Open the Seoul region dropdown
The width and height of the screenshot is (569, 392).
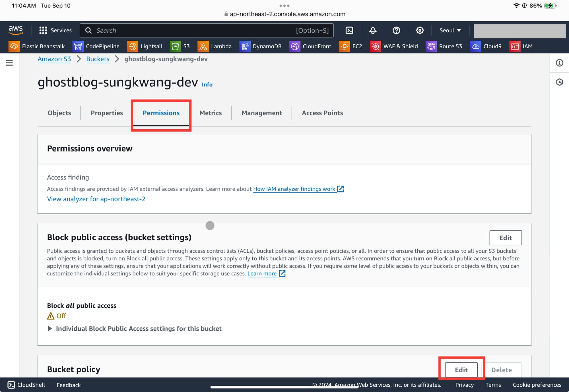(x=450, y=30)
